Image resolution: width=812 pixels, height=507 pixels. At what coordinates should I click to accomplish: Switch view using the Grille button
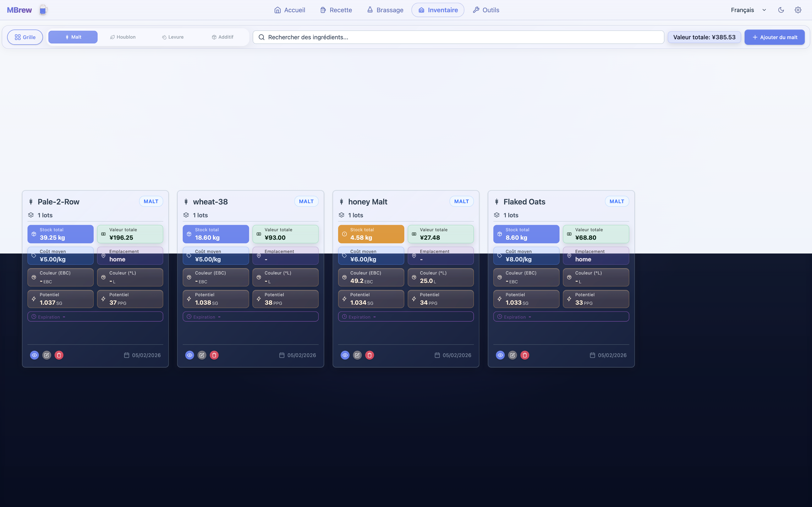25,37
